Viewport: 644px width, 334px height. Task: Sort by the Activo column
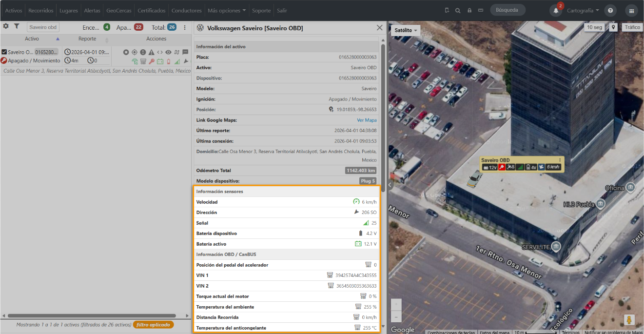[32, 39]
